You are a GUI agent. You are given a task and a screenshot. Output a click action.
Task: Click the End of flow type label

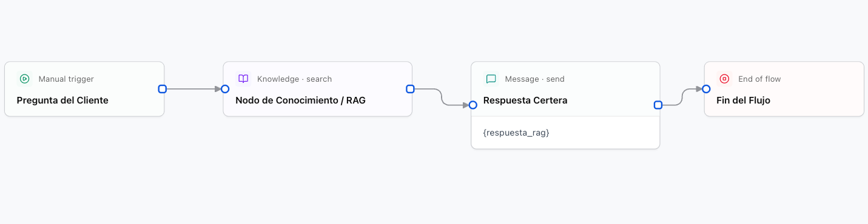[x=759, y=79]
